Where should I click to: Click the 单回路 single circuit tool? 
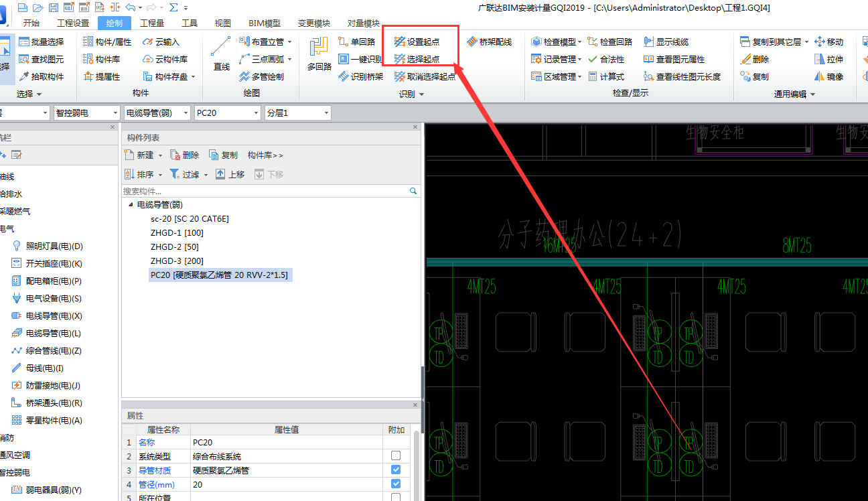pyautogui.click(x=357, y=42)
